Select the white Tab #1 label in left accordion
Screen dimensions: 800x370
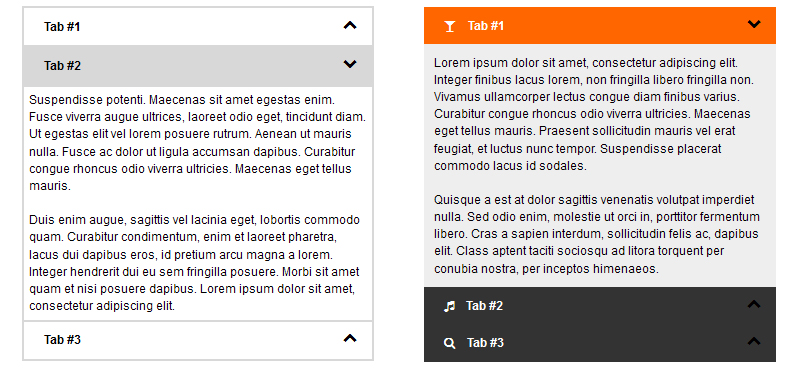(62, 27)
